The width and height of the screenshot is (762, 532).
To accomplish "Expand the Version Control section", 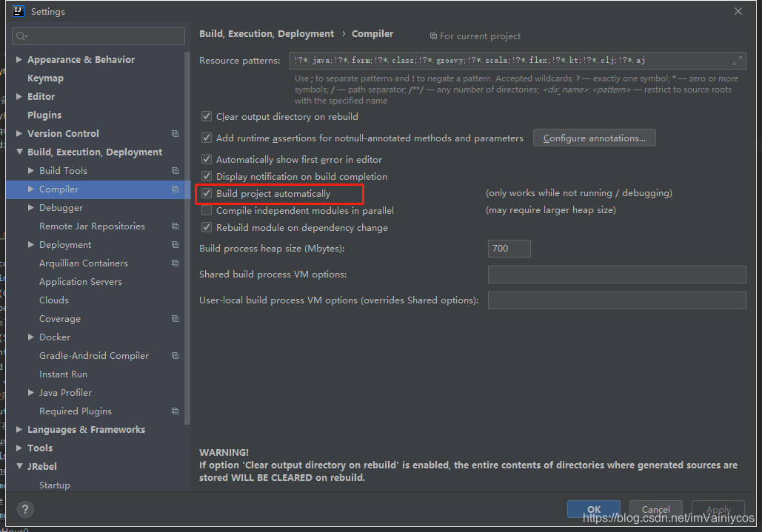I will [19, 133].
